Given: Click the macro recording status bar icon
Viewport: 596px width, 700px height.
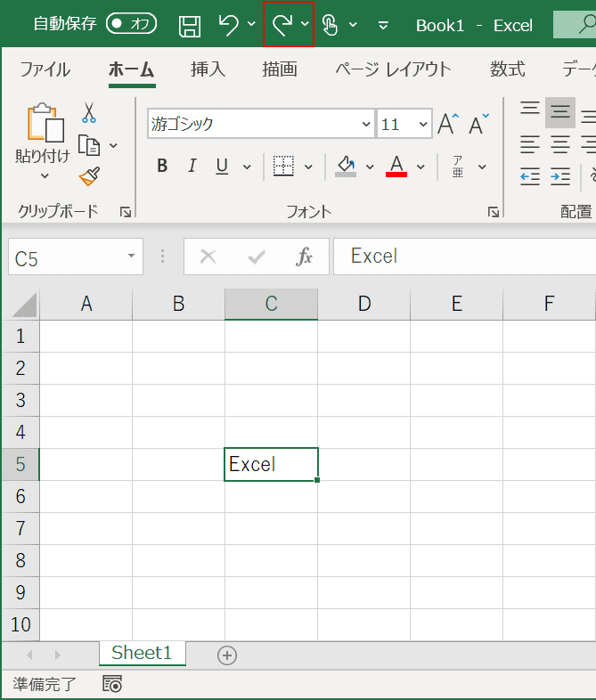Looking at the screenshot, I should coord(112,684).
